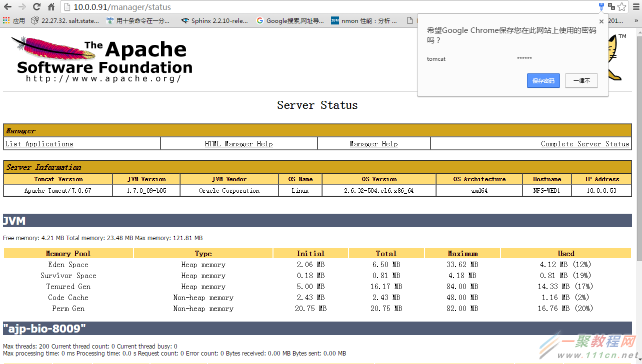642x364 pixels.
Task: Click the Perm Gen memory pool row
Action: (x=317, y=309)
